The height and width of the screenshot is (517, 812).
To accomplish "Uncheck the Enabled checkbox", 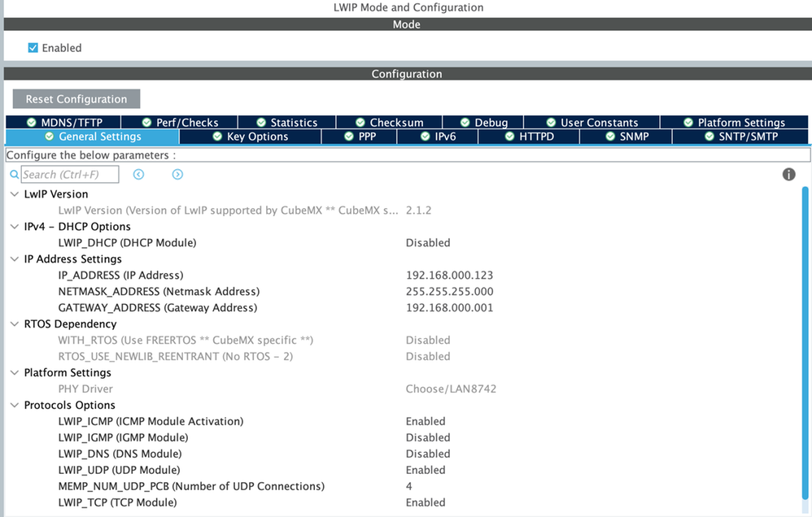I will coord(33,48).
